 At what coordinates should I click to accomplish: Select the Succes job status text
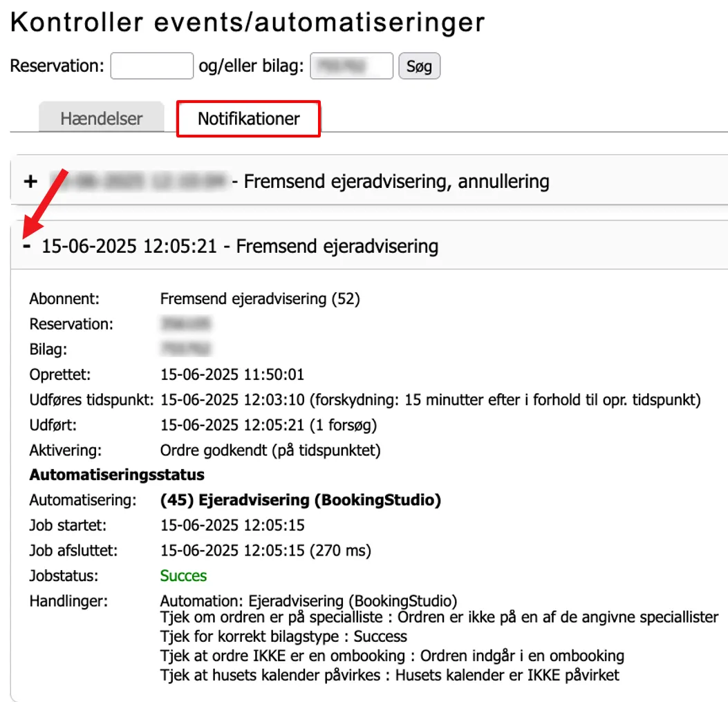point(183,576)
